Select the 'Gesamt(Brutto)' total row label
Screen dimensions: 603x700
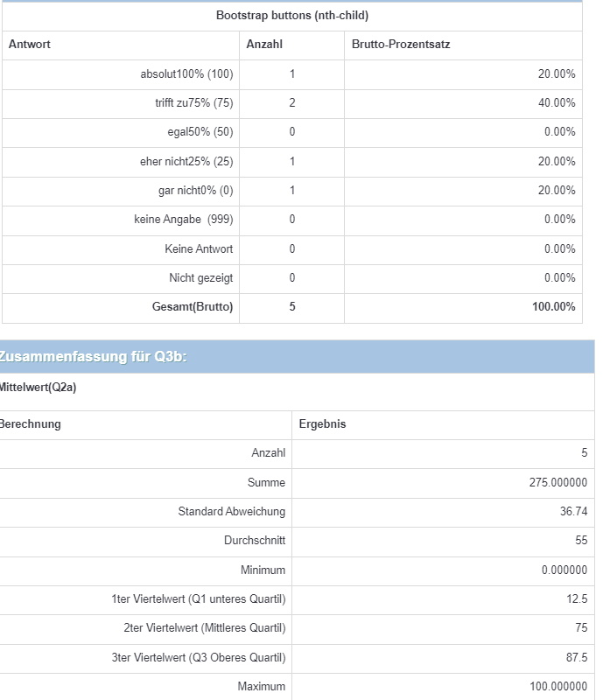pyautogui.click(x=193, y=307)
